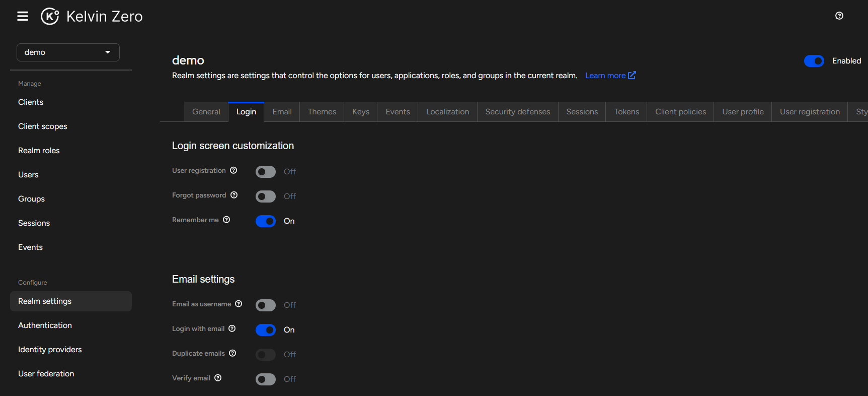Switch to the Security defenses tab
This screenshot has height=396, width=868.
[517, 112]
